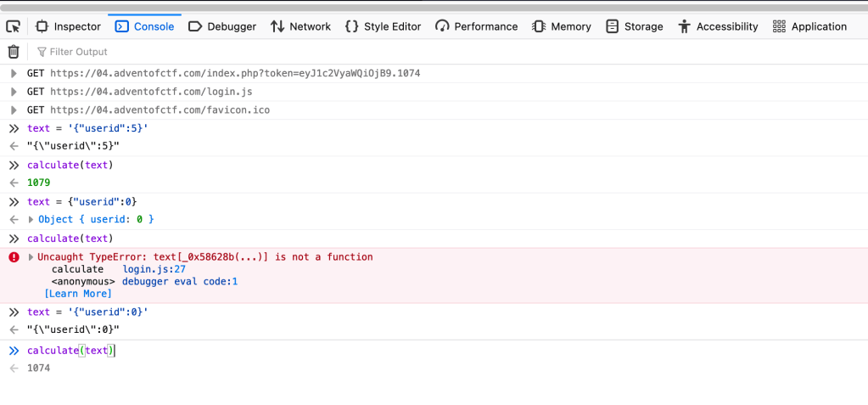Expand the Object userid 0 result

click(x=31, y=220)
